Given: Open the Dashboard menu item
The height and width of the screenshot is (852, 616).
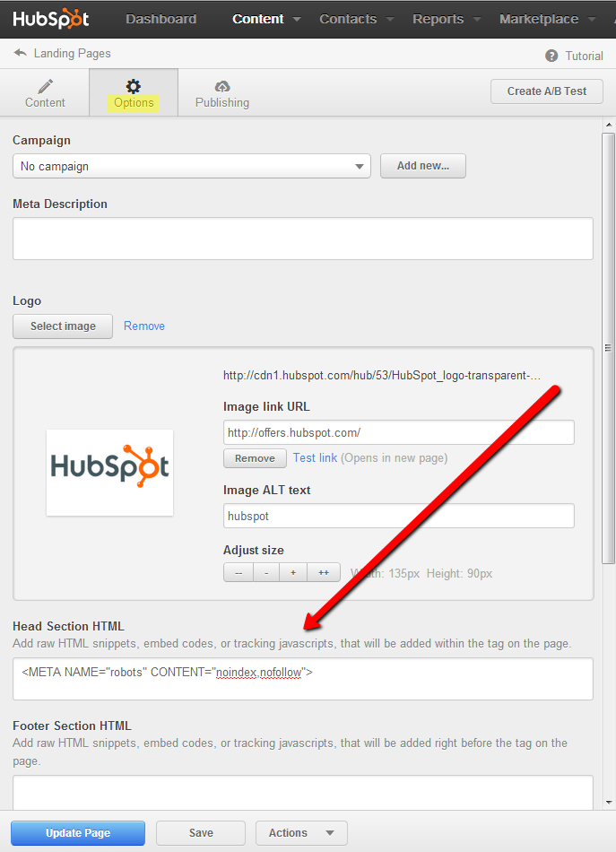Looking at the screenshot, I should [161, 19].
